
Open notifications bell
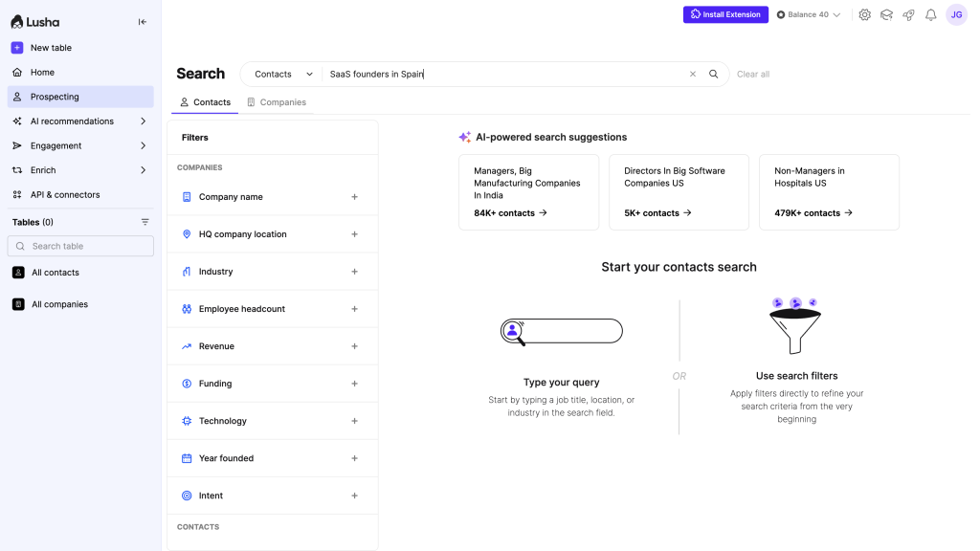pos(930,14)
